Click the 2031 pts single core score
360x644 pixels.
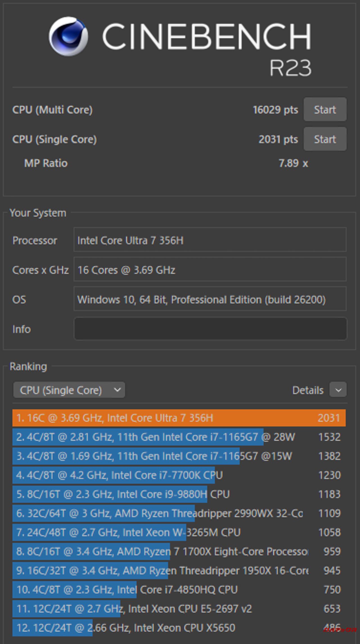point(278,139)
